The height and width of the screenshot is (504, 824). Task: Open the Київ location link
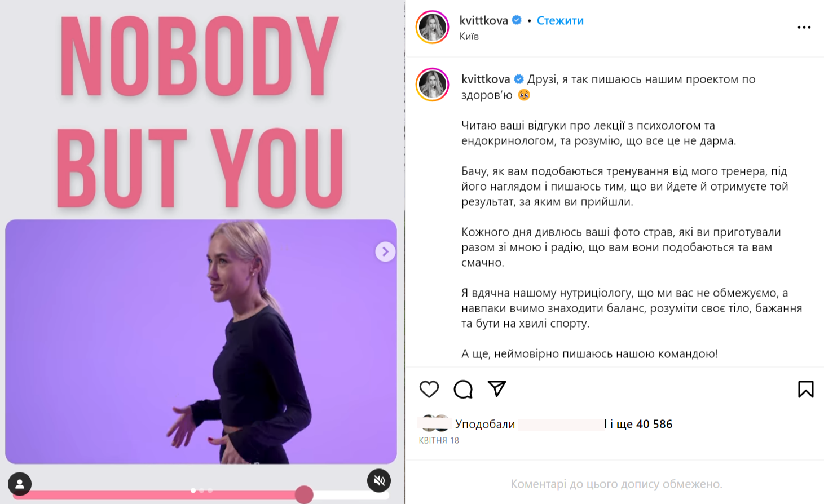tap(469, 36)
